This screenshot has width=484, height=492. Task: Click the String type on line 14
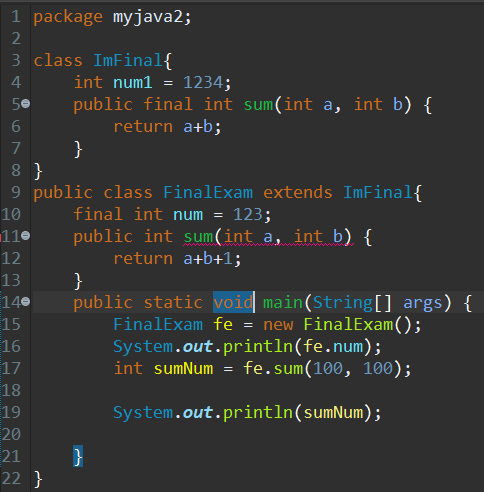pyautogui.click(x=343, y=303)
